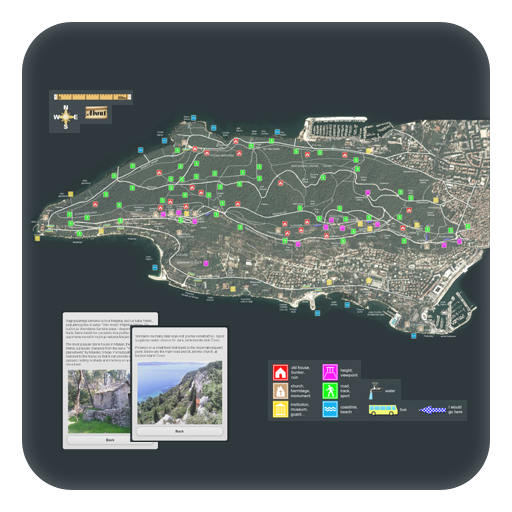Select red old house legend icon
512x512 pixels.
click(280, 372)
